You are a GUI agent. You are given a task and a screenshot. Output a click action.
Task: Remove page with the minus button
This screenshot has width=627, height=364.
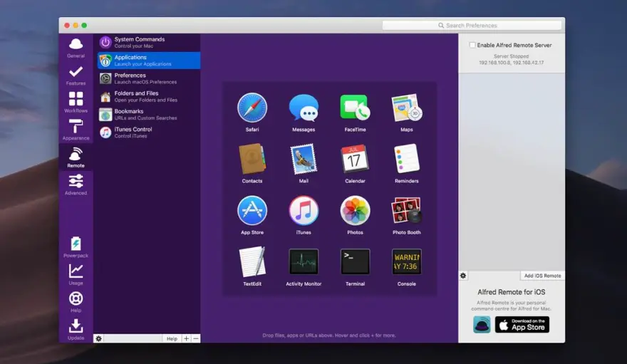[x=196, y=338]
